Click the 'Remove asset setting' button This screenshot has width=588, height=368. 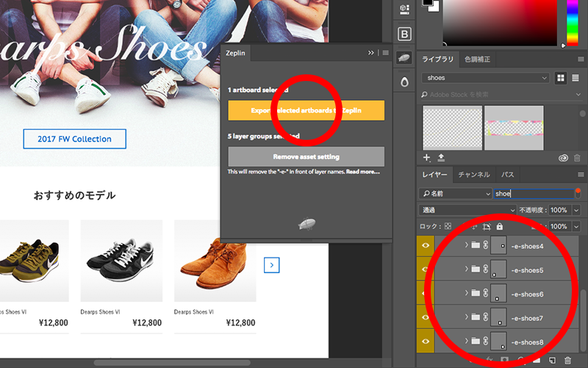pyautogui.click(x=306, y=157)
